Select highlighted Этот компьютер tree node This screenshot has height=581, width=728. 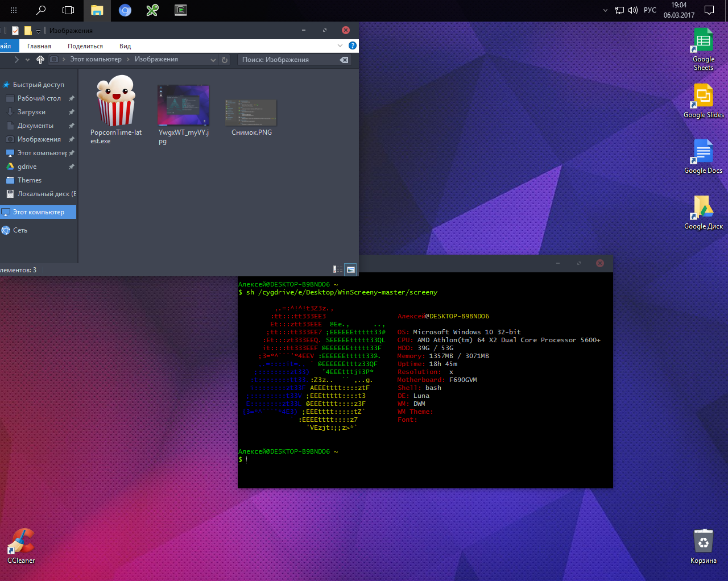38,212
